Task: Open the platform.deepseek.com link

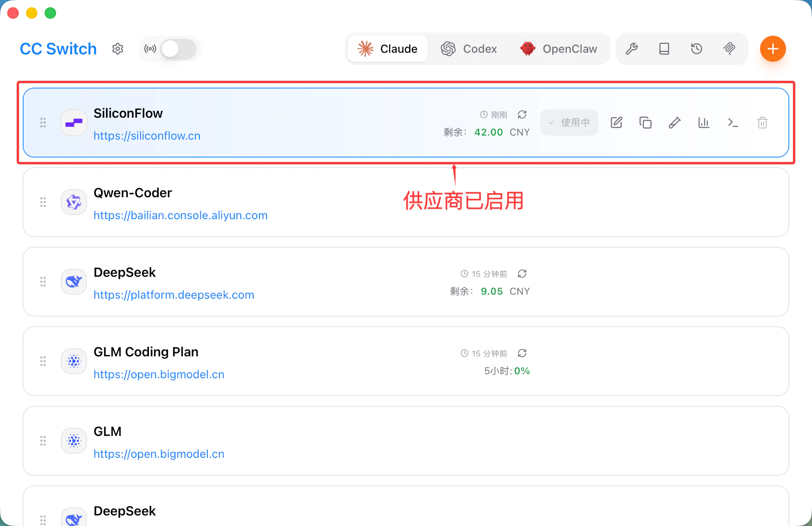Action: (174, 295)
